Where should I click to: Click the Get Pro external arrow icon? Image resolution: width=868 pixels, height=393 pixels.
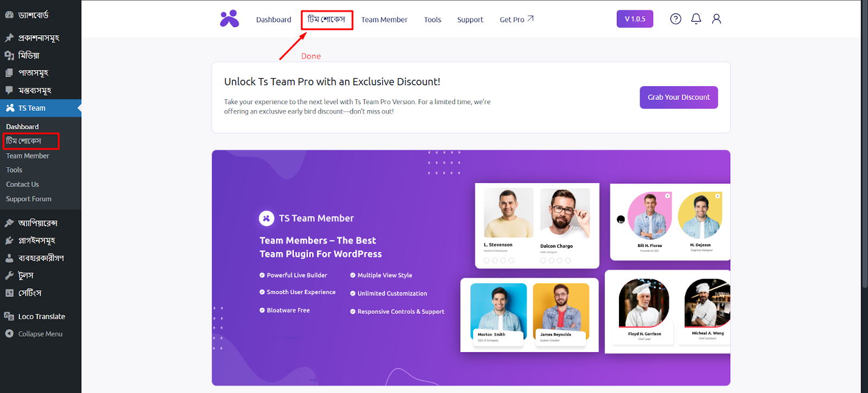click(x=531, y=18)
